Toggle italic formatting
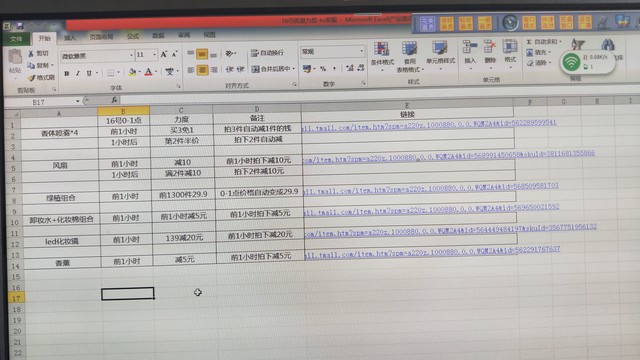The image size is (640, 360). (78, 73)
